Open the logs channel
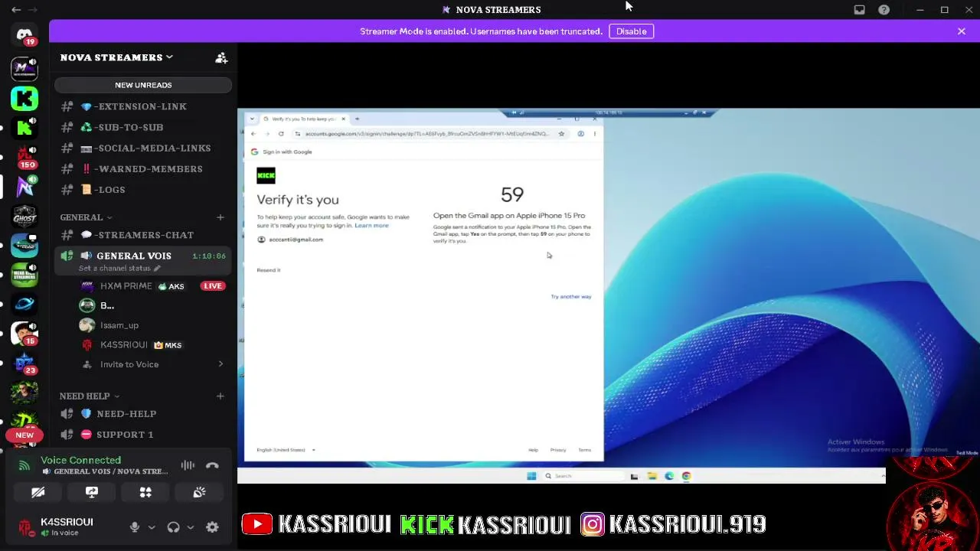 click(142, 189)
